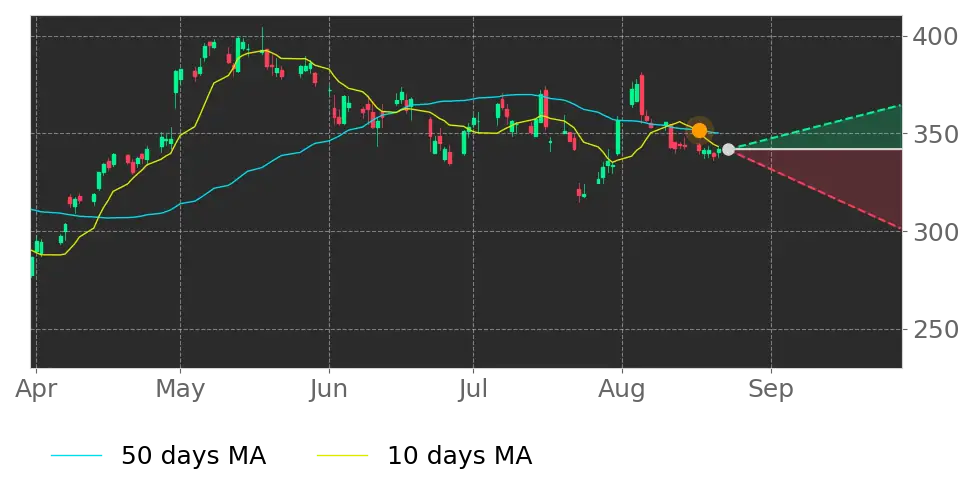Screen dimensions: 972x486
Task: Click the Jul x-axis label
Action: tap(474, 389)
